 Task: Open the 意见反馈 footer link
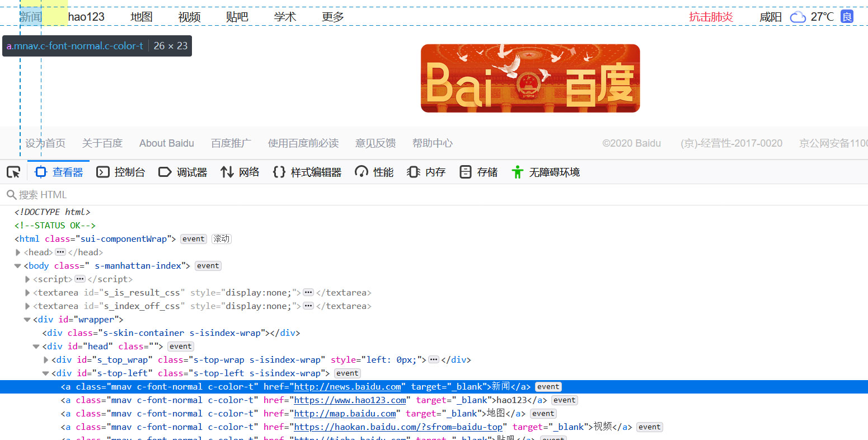coord(376,143)
